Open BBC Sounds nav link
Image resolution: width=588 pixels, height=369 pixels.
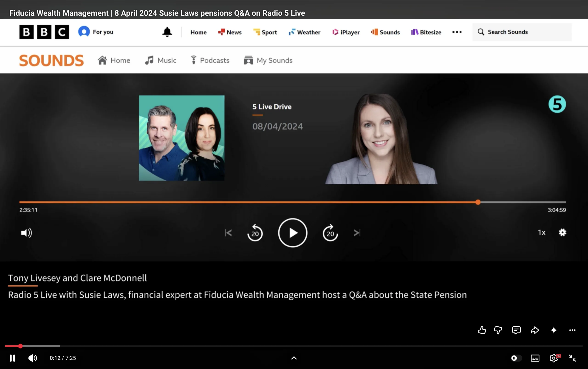point(385,32)
